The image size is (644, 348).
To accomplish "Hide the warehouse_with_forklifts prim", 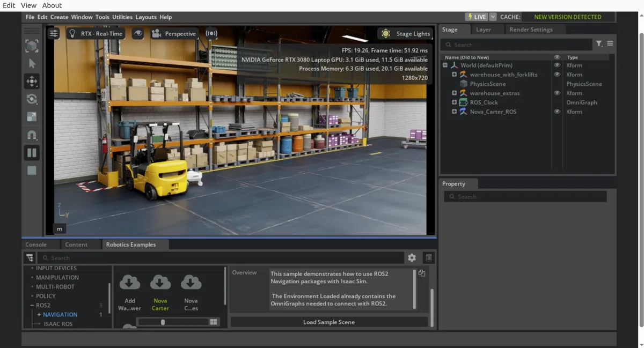I will coord(557,75).
